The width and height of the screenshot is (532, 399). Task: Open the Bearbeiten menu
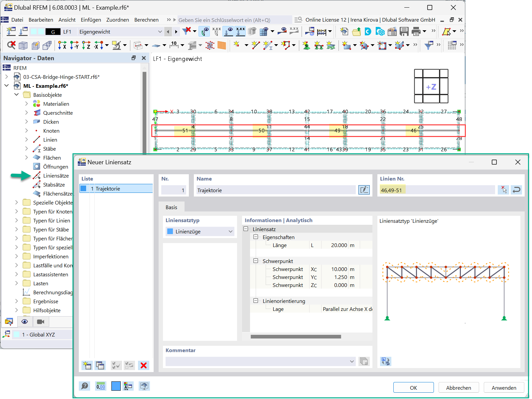41,20
